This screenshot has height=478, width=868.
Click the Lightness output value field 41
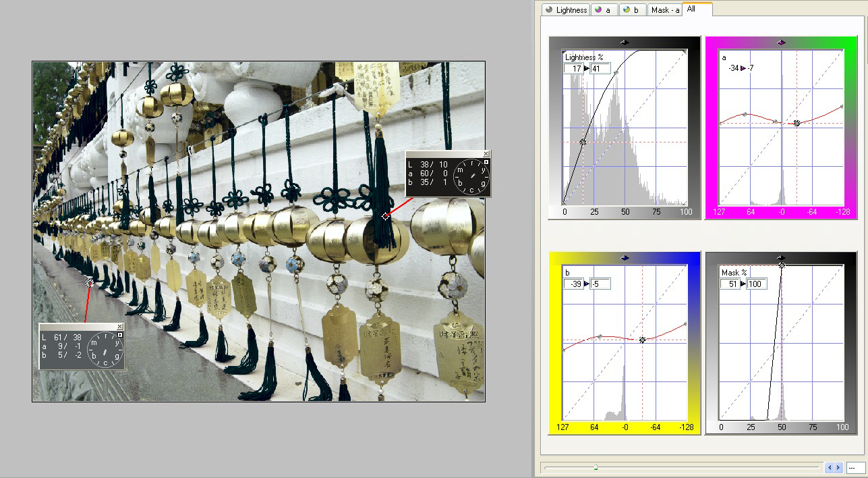[x=600, y=68]
